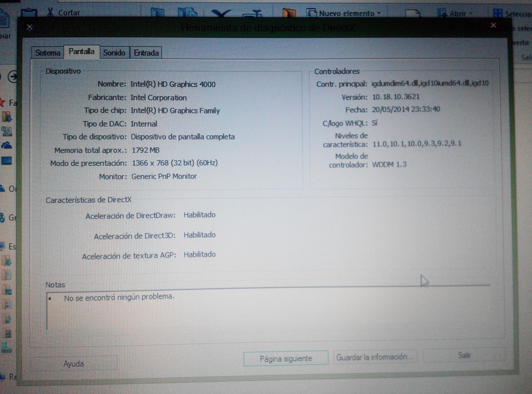532x394 pixels.
Task: Click 'Habilitado' beside Aceleración de DirectDraw
Action: pos(199,215)
